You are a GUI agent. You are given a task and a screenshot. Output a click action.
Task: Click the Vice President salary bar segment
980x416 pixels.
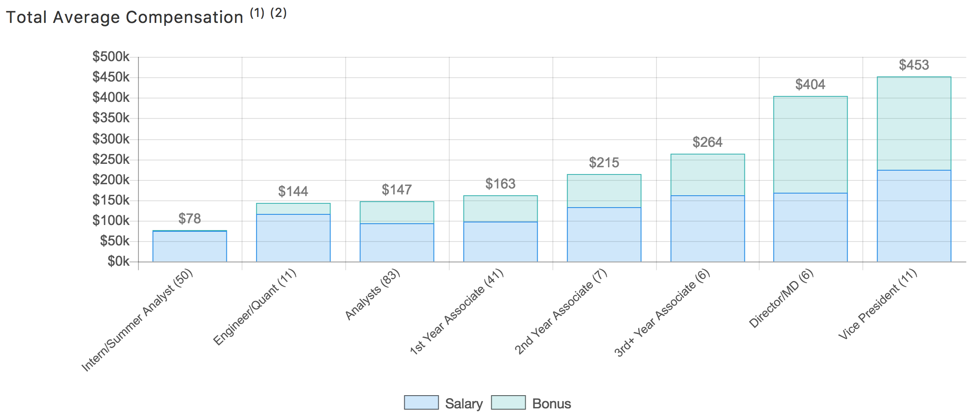coord(914,216)
